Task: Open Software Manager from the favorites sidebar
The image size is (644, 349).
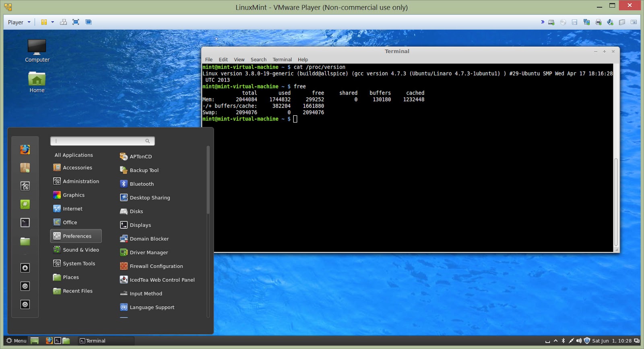Action: pyautogui.click(x=25, y=168)
